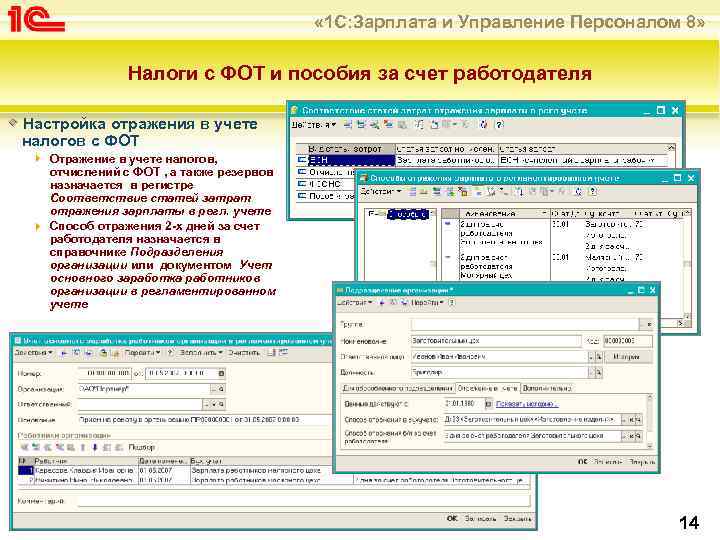Click the Комментарий field
The height and width of the screenshot is (540, 720).
[304, 501]
